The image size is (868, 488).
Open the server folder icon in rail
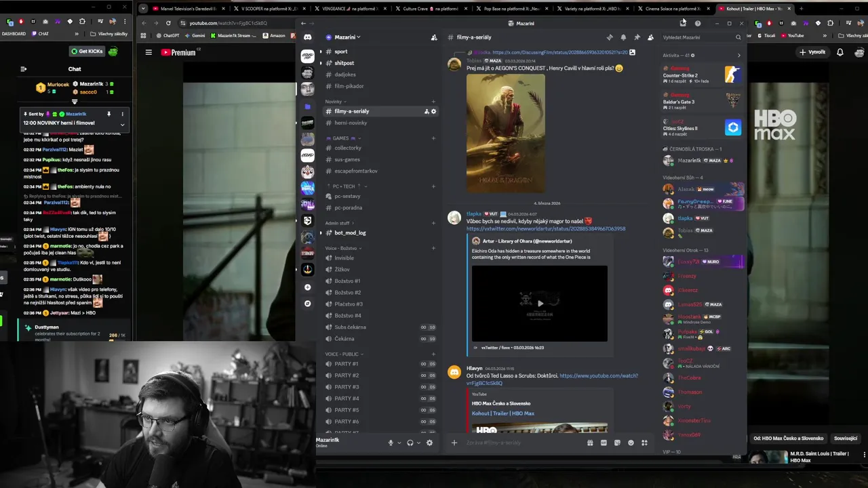point(307,106)
